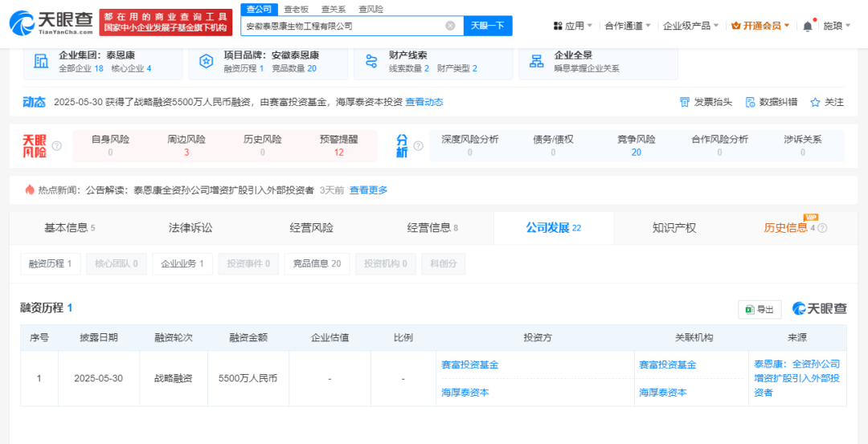Click the 预警提醒 count 12
Viewport: 868px width, 444px height.
point(339,152)
